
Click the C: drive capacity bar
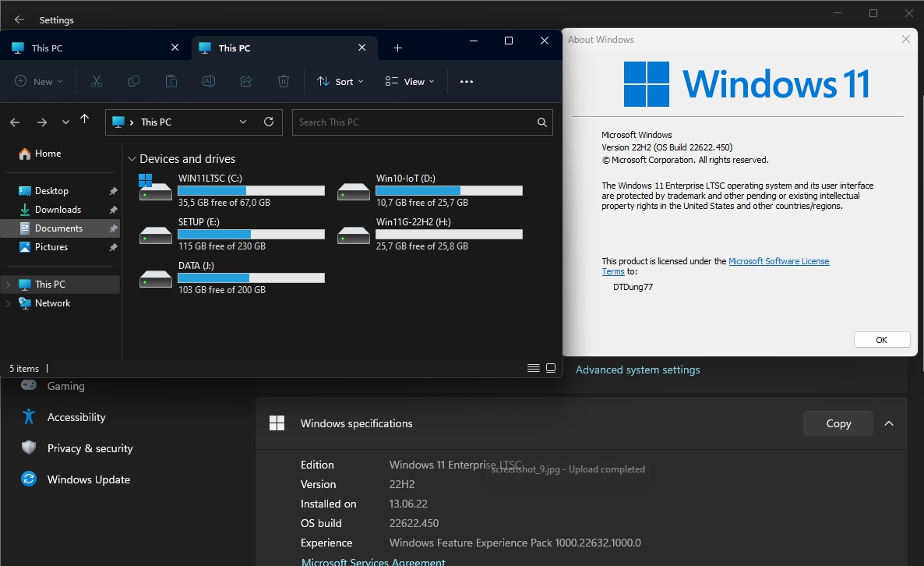coord(251,190)
